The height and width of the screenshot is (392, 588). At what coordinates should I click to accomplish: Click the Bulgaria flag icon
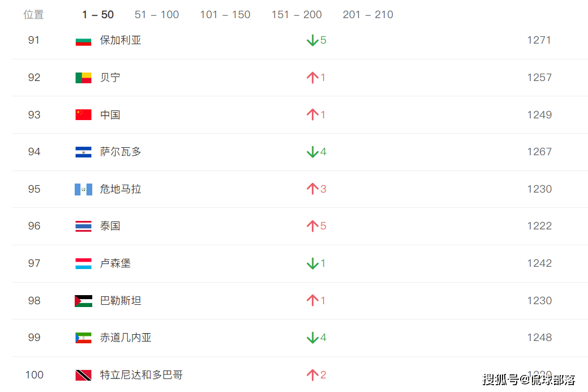pyautogui.click(x=83, y=40)
